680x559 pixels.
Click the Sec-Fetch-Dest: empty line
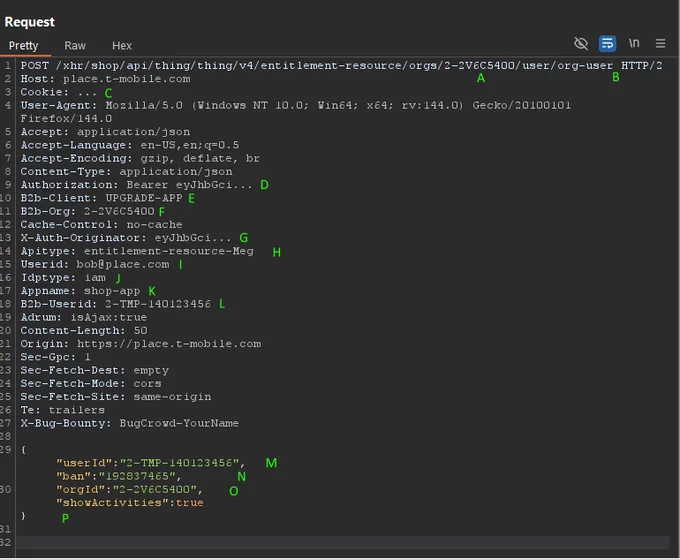[95, 370]
